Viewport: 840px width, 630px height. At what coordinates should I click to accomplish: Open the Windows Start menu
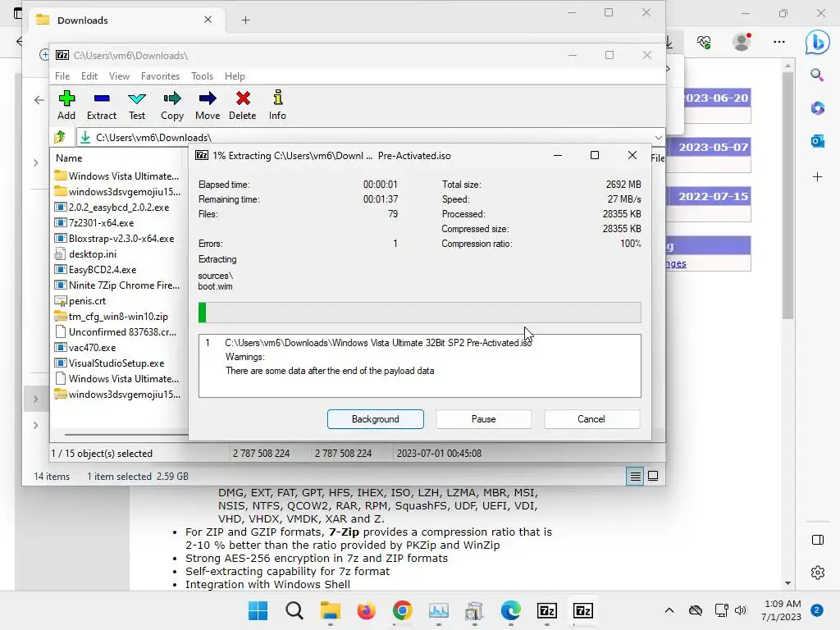point(258,610)
